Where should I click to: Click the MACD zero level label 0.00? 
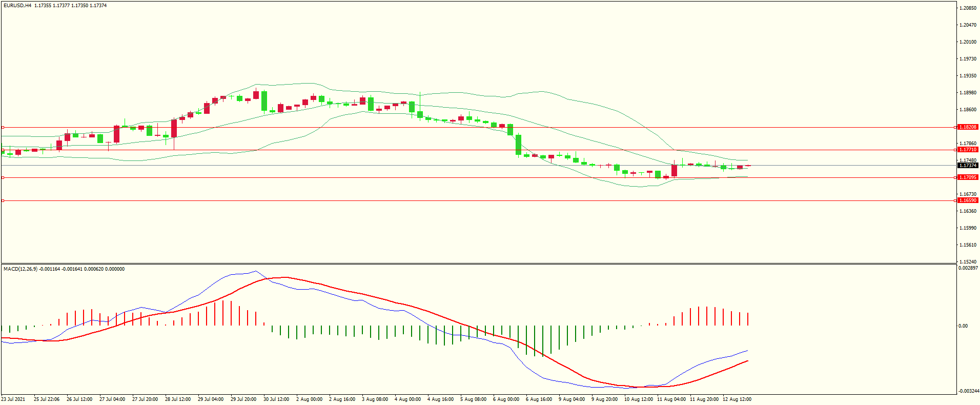click(964, 326)
